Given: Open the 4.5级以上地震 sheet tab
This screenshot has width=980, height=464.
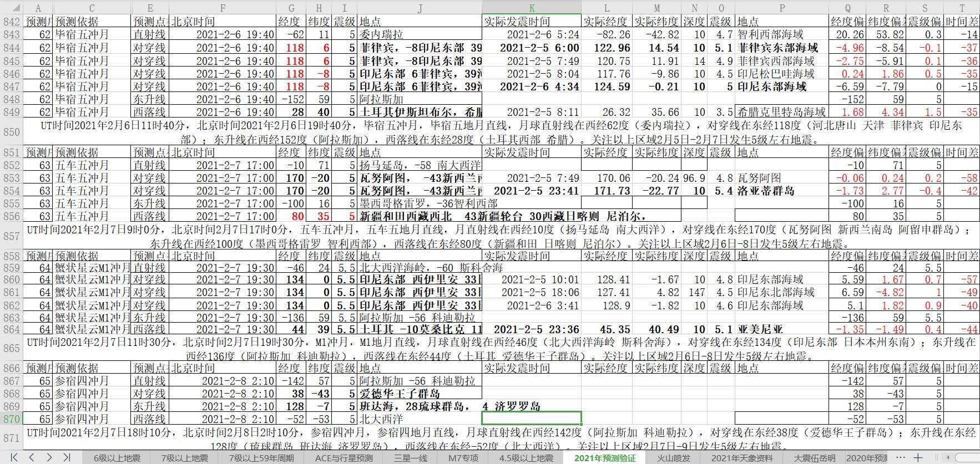Looking at the screenshot, I should (526, 458).
